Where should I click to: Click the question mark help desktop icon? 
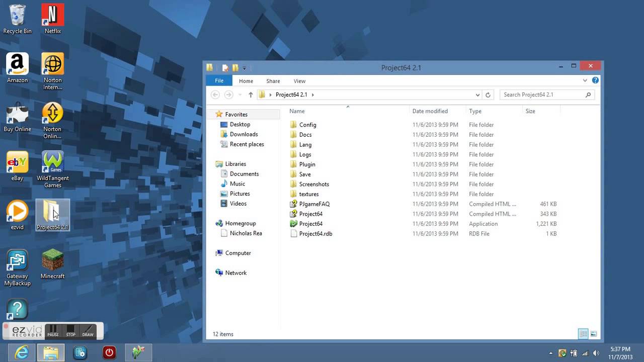click(x=17, y=309)
